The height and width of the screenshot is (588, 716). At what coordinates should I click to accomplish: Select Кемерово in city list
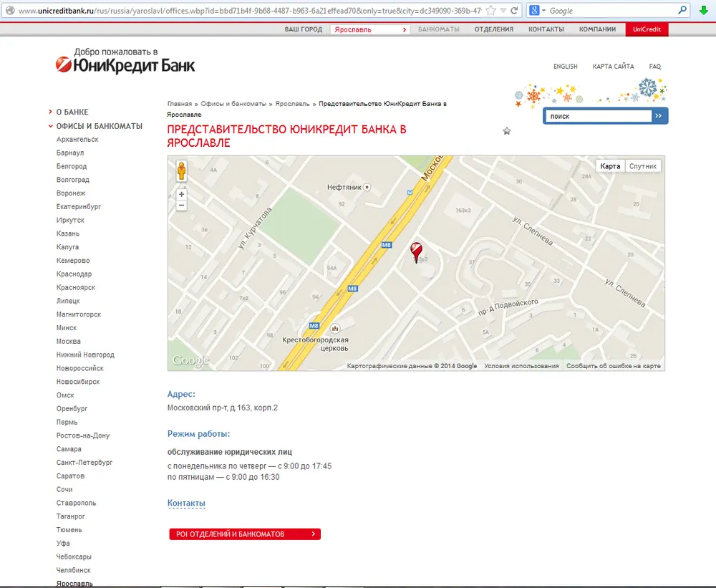coord(73,261)
